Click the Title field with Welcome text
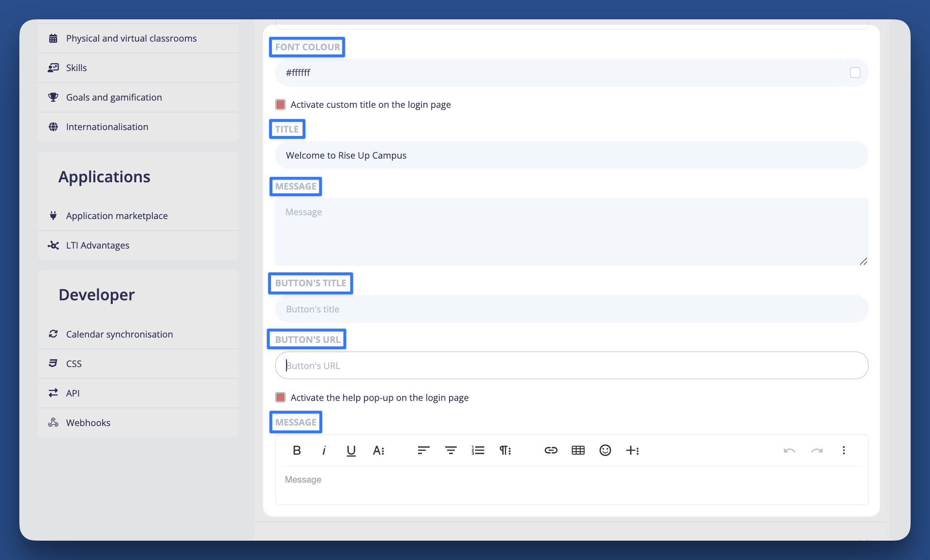Screen dimensions: 930x560 (572, 155)
